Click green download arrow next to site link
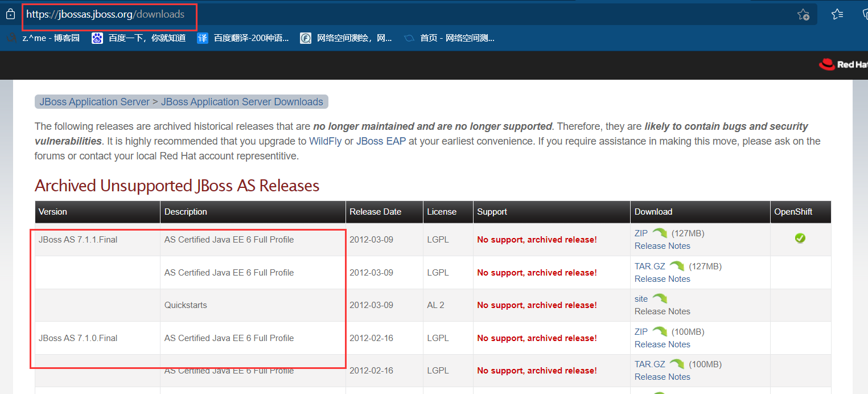Screen dimensions: 868x394 [659, 298]
